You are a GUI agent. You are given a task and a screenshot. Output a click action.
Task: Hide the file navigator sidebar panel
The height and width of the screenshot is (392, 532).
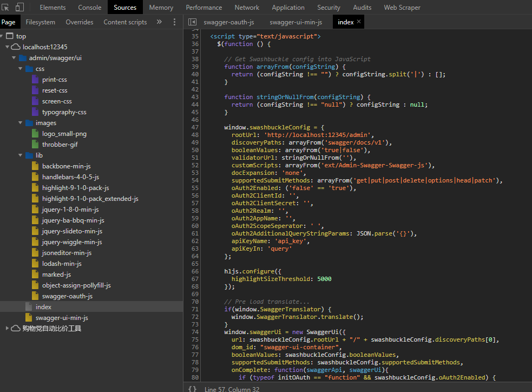[x=192, y=22]
